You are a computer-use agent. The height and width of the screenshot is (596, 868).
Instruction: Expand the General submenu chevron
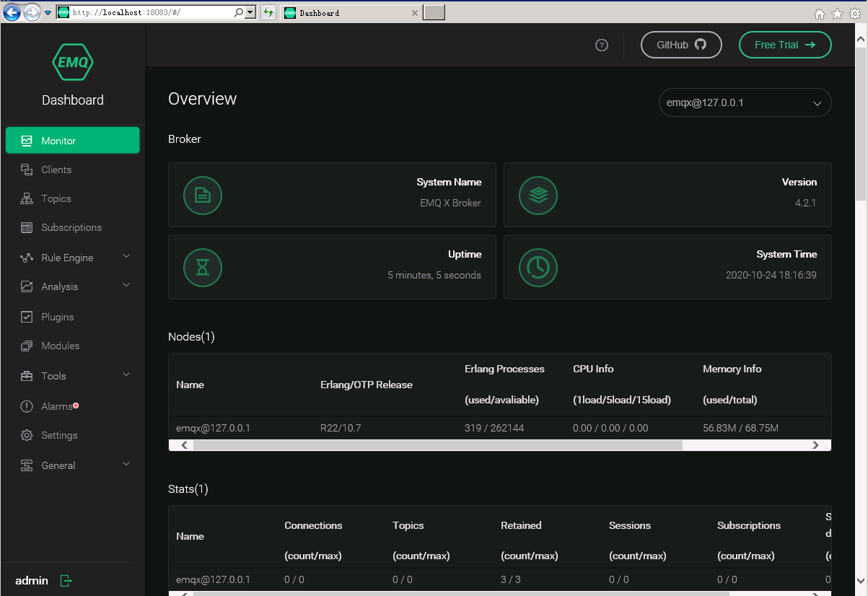[x=126, y=464]
